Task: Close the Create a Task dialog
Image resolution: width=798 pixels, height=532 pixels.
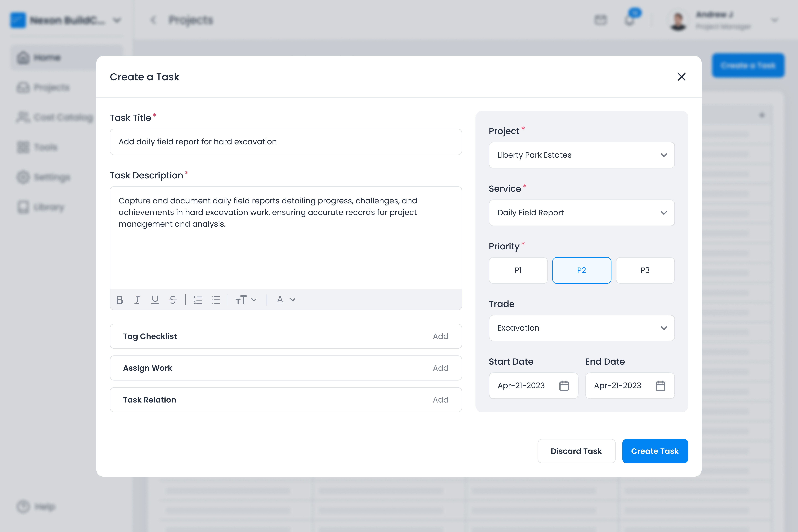Action: (x=681, y=77)
